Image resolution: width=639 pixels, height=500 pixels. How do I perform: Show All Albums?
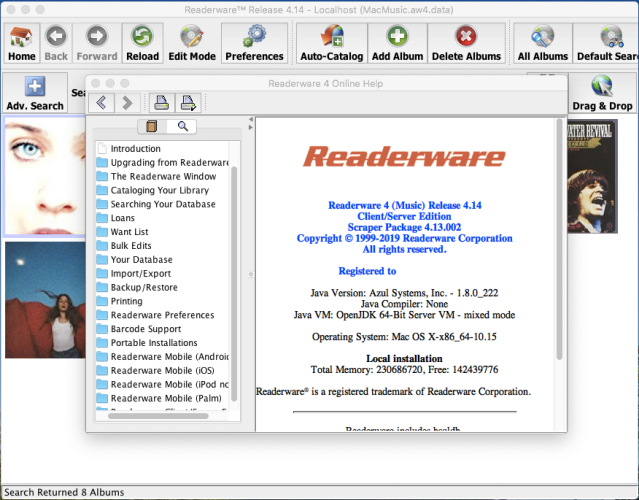pyautogui.click(x=543, y=43)
